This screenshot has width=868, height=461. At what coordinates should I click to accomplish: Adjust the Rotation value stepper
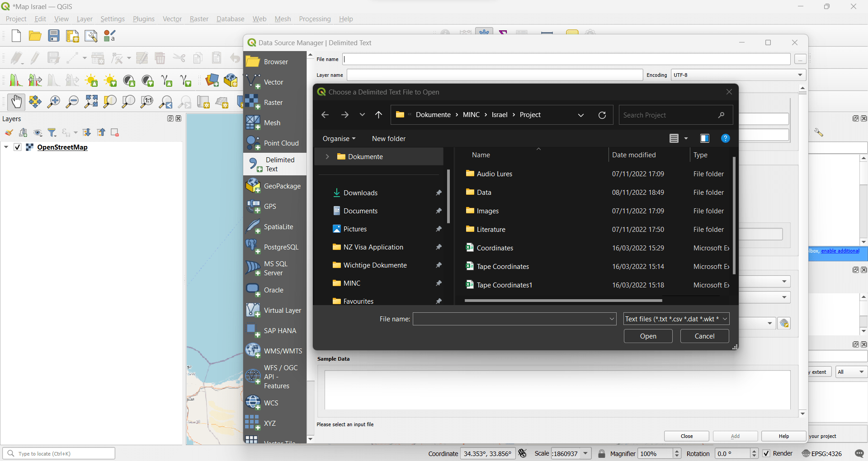(755, 453)
